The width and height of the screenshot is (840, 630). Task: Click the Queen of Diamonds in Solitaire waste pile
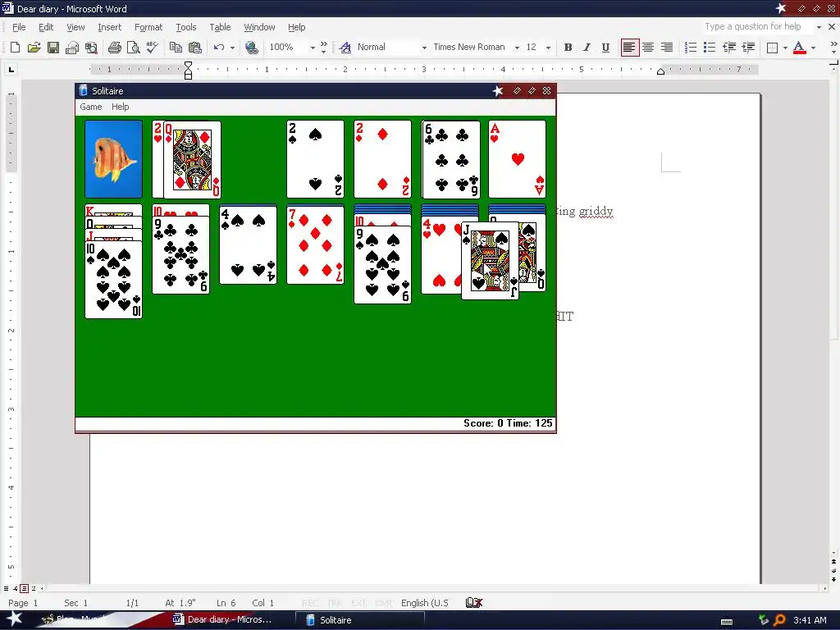click(192, 160)
